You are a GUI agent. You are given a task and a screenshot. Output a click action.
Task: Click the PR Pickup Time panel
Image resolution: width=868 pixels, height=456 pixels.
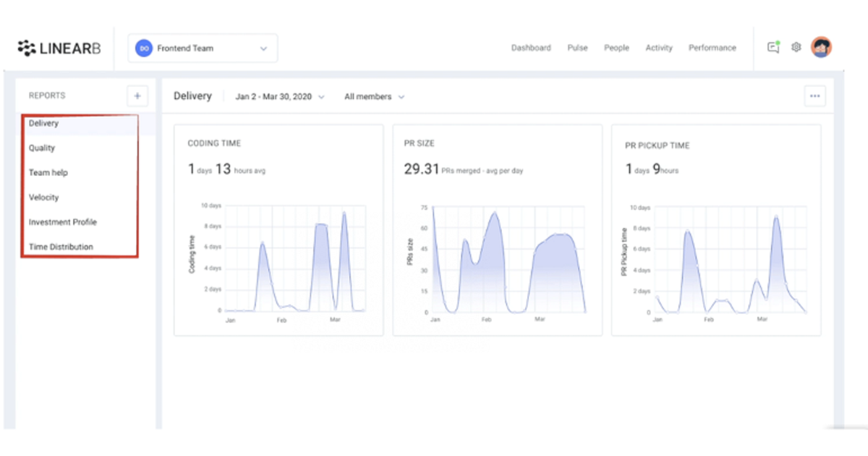(716, 228)
